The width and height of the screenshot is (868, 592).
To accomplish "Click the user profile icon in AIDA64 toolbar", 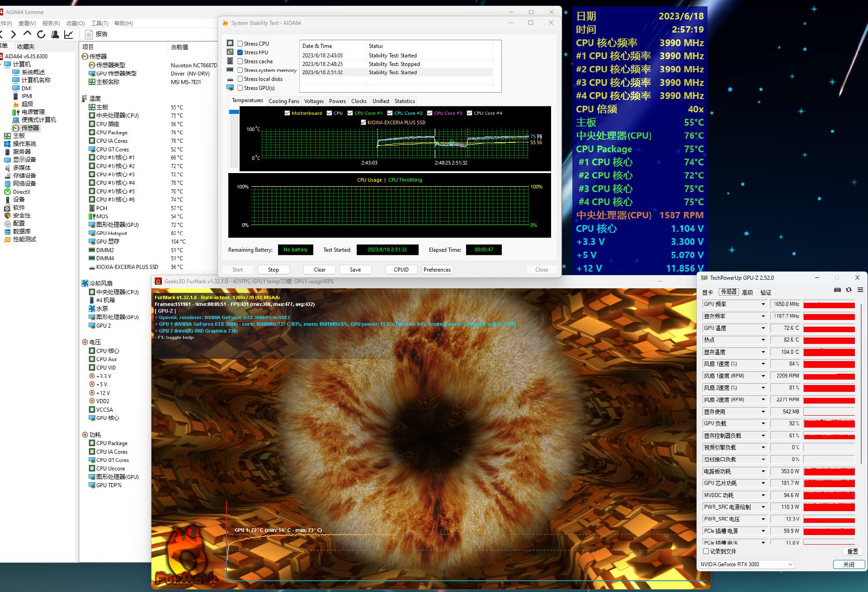I will pyautogui.click(x=55, y=34).
